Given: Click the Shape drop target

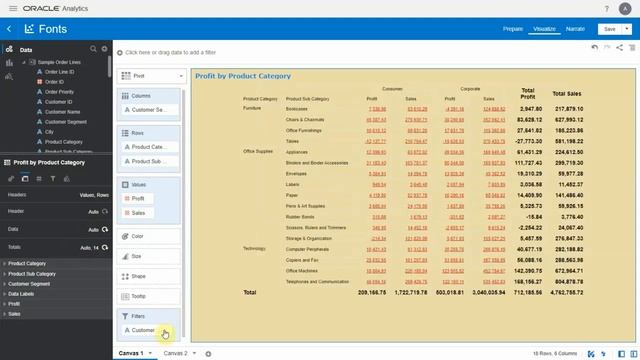Looking at the screenshot, I should 149,276.
